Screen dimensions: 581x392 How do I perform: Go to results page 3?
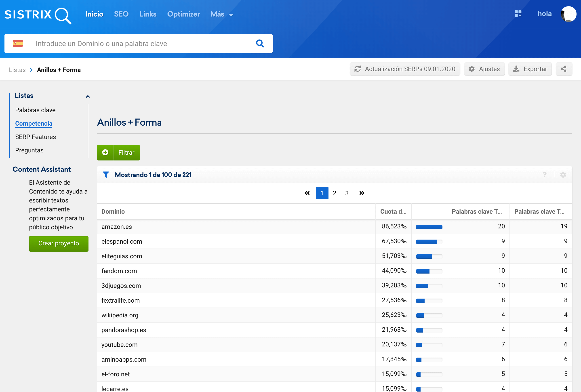pos(347,193)
